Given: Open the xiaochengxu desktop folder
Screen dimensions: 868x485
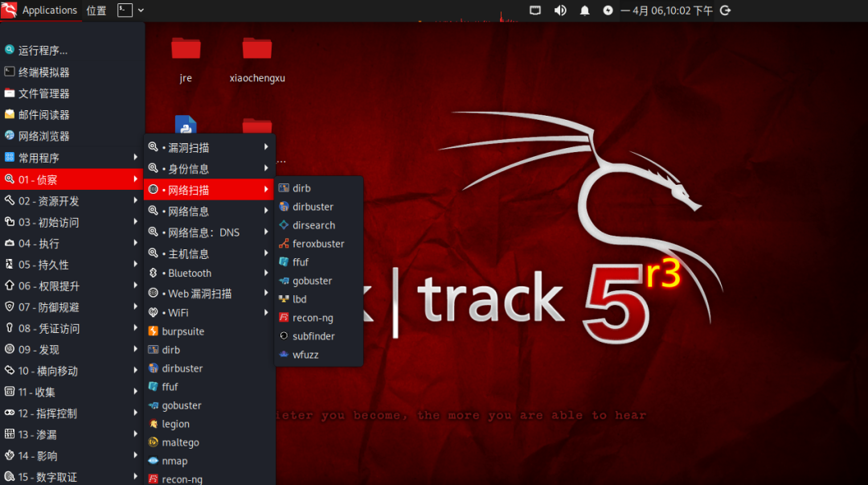Looking at the screenshot, I should pos(257,60).
